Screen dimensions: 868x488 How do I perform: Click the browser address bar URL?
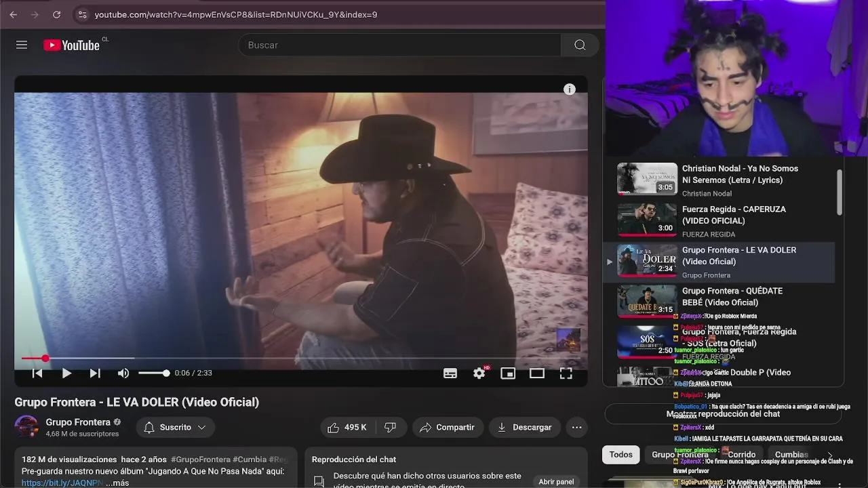[x=236, y=14]
